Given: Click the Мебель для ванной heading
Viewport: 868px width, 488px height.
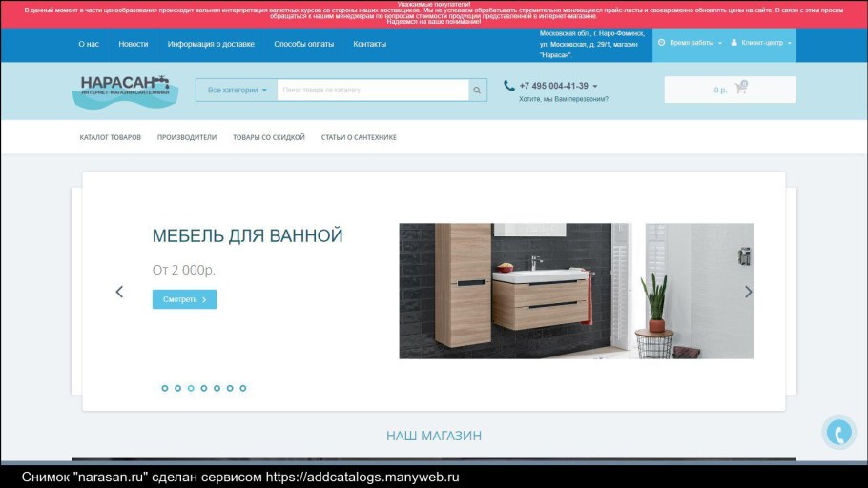Looking at the screenshot, I should (247, 235).
